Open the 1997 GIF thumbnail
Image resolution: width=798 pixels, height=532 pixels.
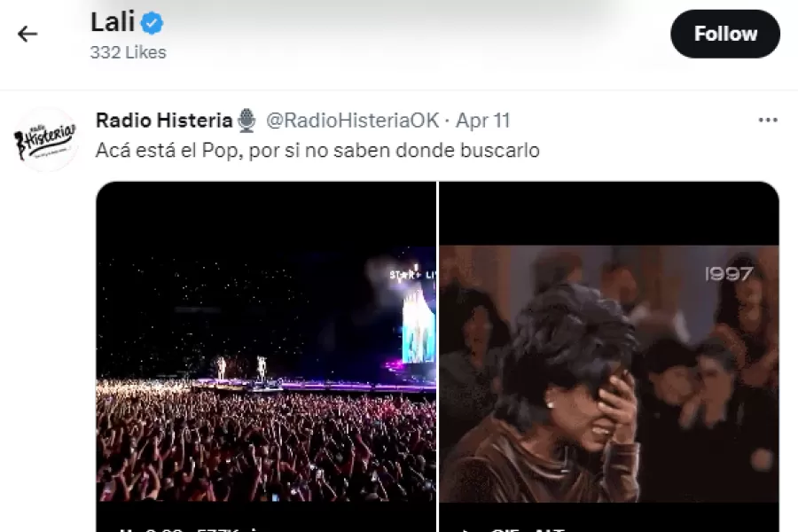coord(612,355)
